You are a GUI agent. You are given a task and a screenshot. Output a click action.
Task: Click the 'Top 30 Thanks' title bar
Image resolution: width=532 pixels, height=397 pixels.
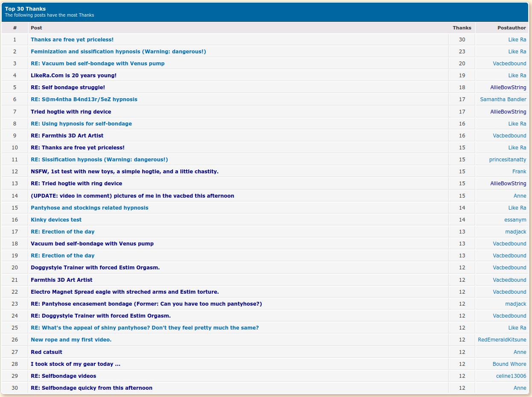coord(25,9)
